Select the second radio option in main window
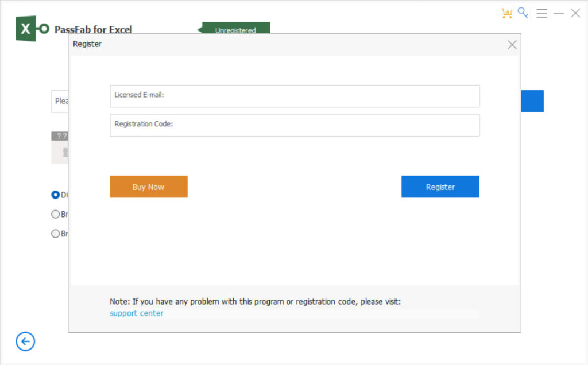This screenshot has width=588, height=365. 56,215
